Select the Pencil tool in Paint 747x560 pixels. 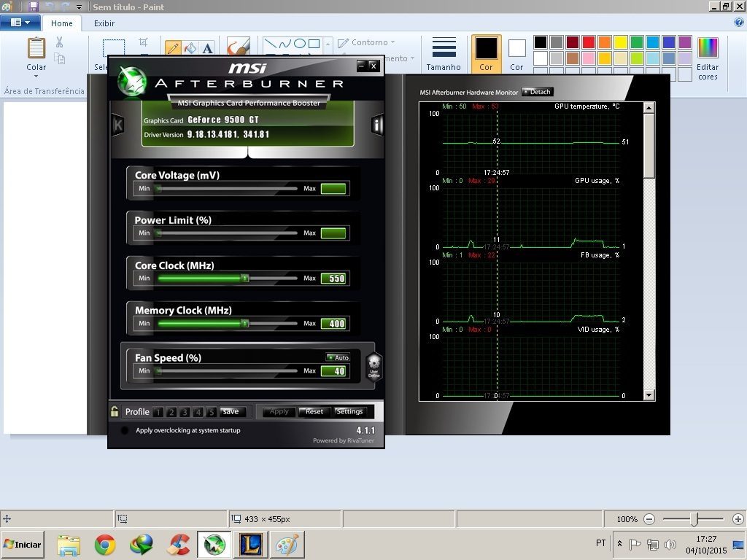[x=173, y=47]
